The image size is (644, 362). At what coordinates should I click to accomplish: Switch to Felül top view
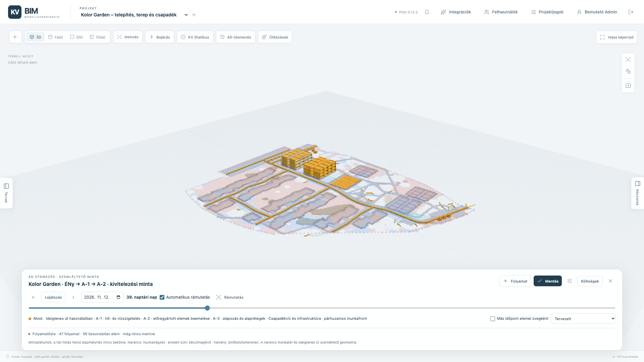(x=56, y=37)
